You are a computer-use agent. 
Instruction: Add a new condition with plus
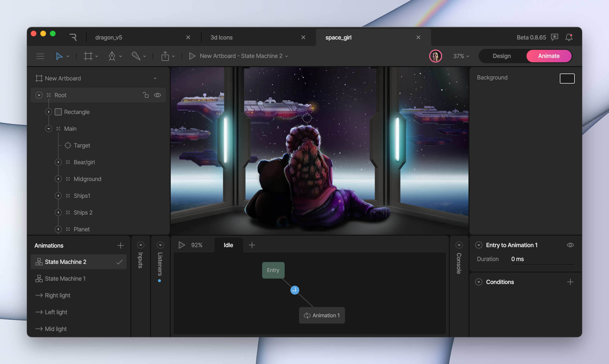[570, 282]
